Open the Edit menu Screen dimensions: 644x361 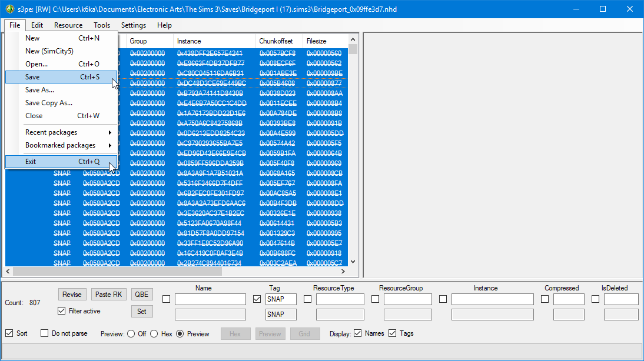point(37,25)
